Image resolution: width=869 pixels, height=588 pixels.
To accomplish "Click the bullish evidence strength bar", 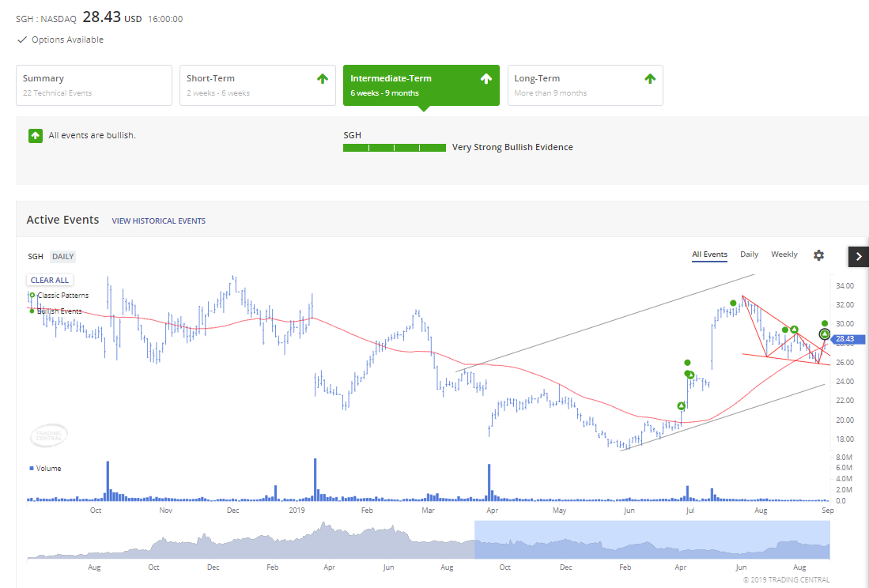I will click(x=395, y=148).
